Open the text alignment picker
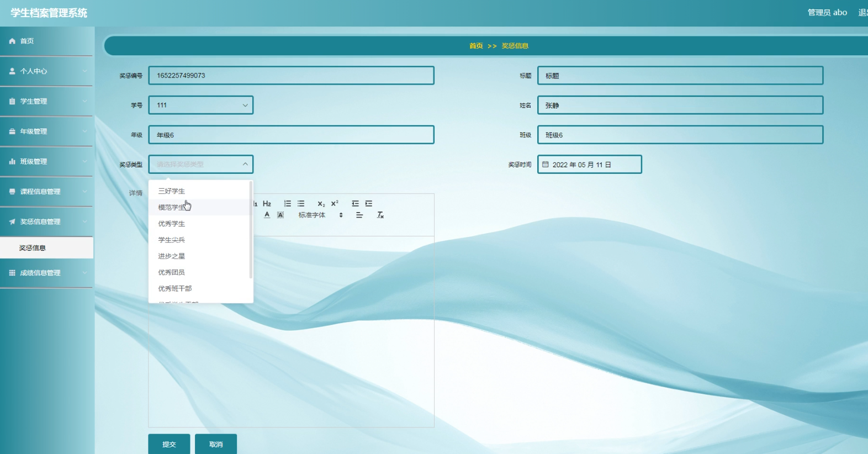Viewport: 868px width, 454px height. tap(359, 215)
